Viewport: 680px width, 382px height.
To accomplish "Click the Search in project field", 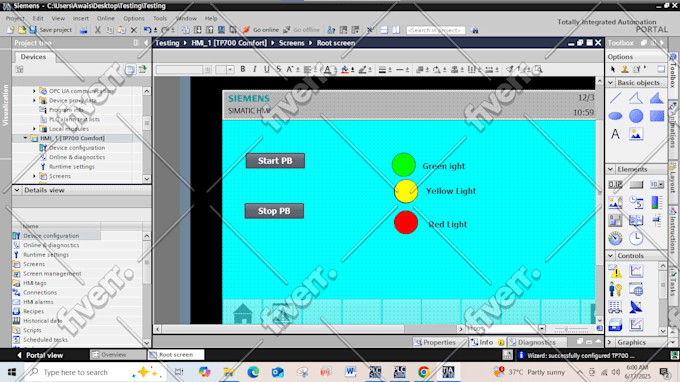I will [x=435, y=30].
